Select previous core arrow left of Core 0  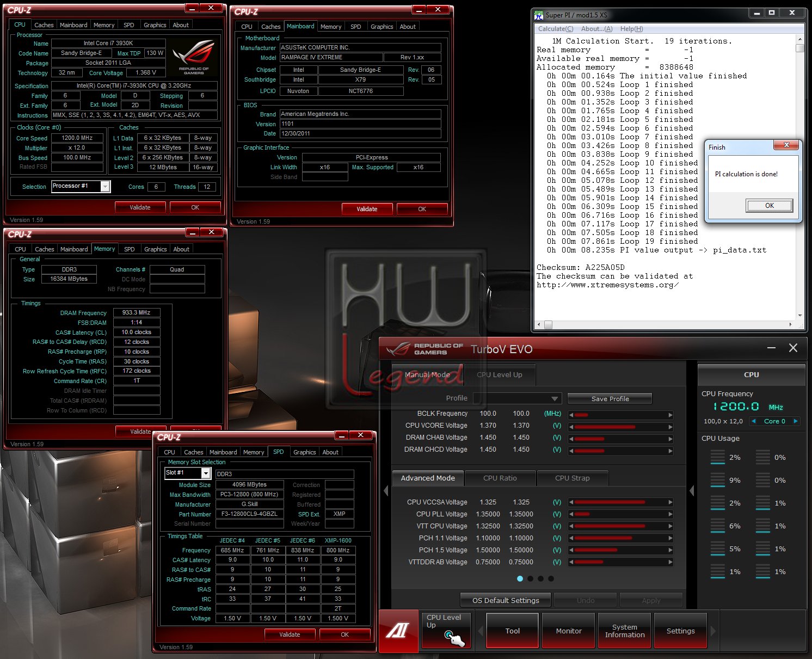754,421
